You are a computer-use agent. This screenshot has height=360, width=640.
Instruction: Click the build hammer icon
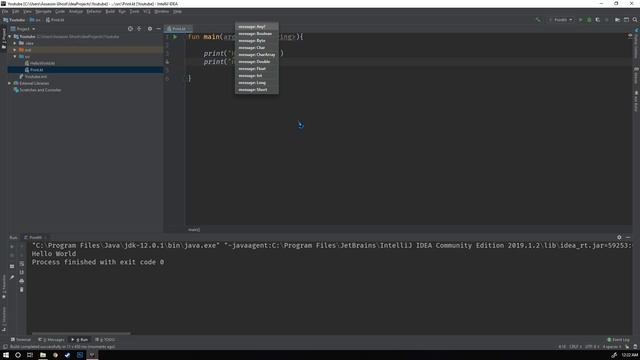[x=538, y=20]
